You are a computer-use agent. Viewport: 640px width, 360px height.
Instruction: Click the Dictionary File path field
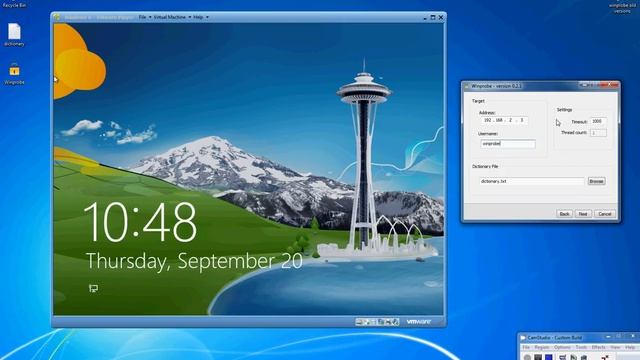point(532,181)
